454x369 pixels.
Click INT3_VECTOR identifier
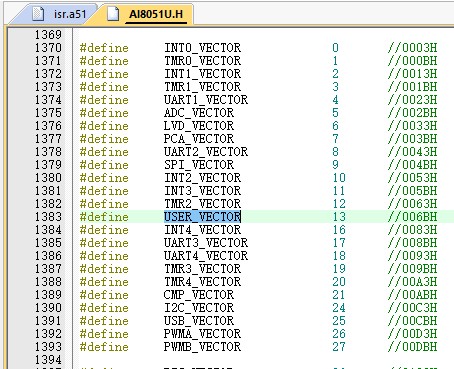pyautogui.click(x=202, y=191)
